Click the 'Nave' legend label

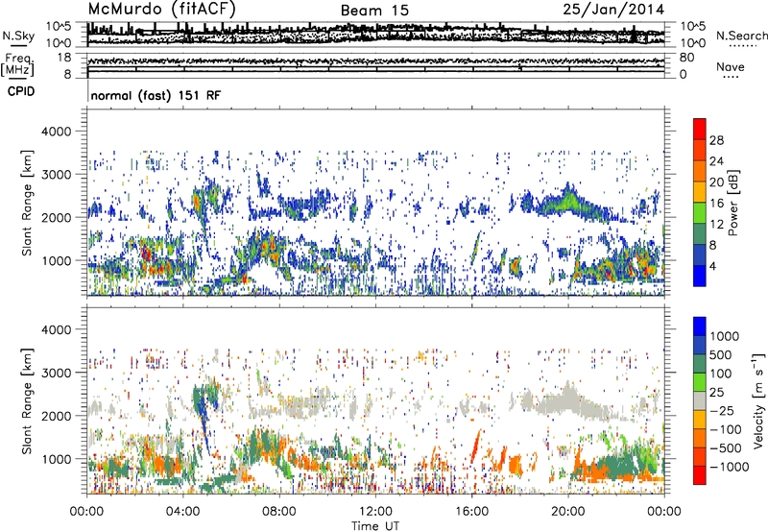click(x=731, y=66)
